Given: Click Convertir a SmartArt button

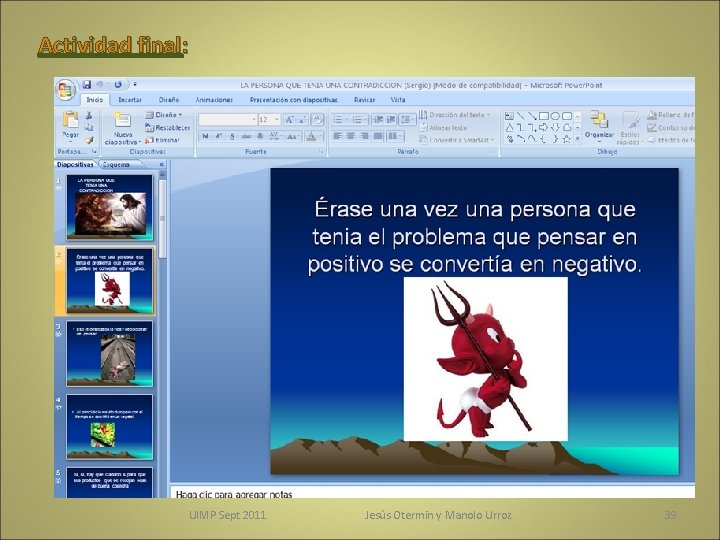Looking at the screenshot, I should click(457, 140).
